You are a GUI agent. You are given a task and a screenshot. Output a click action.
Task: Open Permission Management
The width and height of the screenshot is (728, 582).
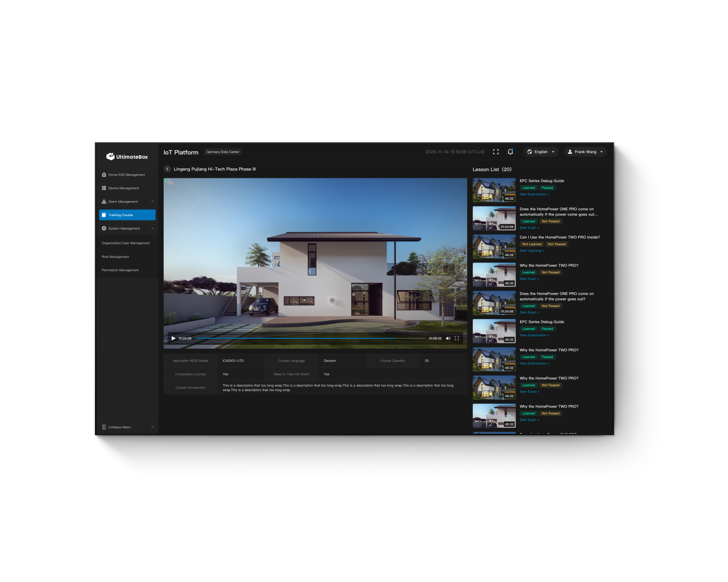[x=120, y=270]
